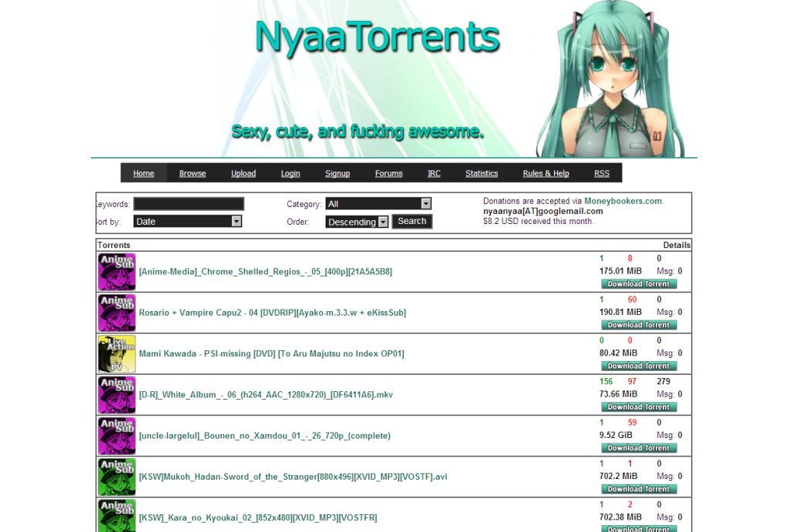Download Torrent for White Album episode 06
The image size is (789, 532).
click(640, 407)
